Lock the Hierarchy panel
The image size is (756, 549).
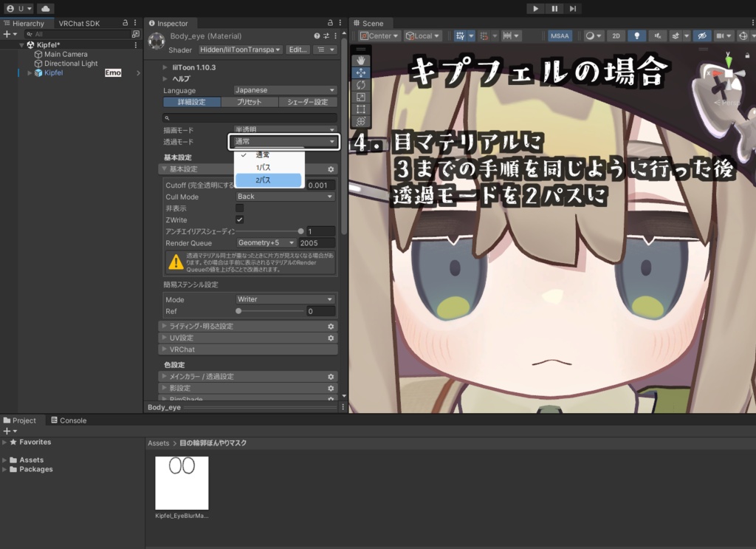[126, 23]
